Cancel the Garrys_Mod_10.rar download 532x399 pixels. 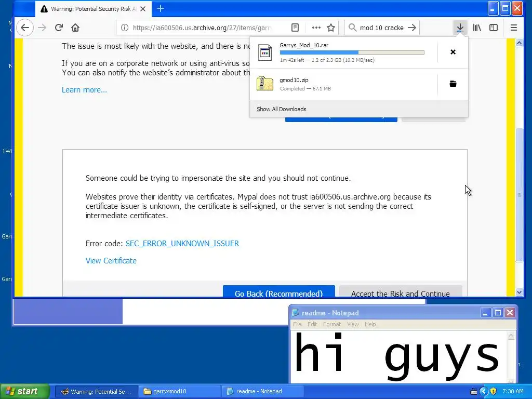[x=453, y=52]
